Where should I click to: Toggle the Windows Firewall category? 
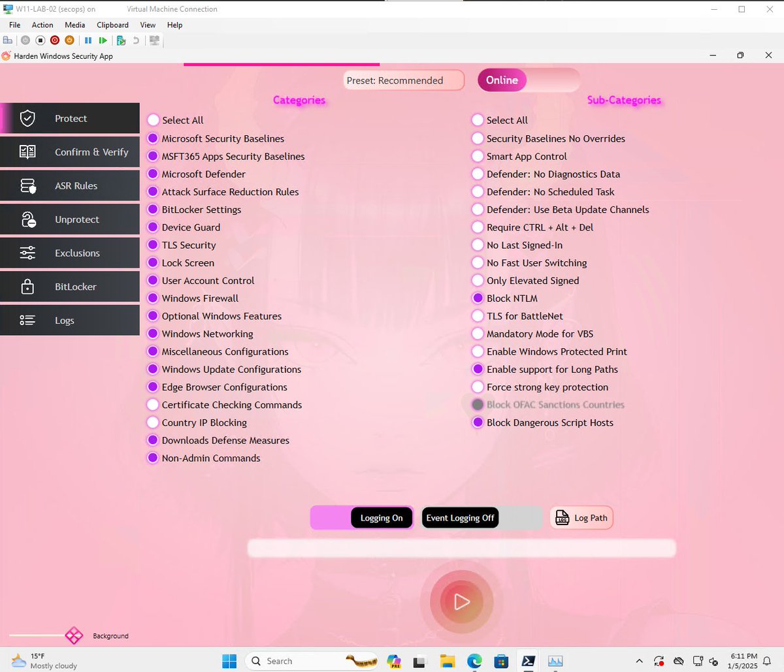click(x=193, y=298)
